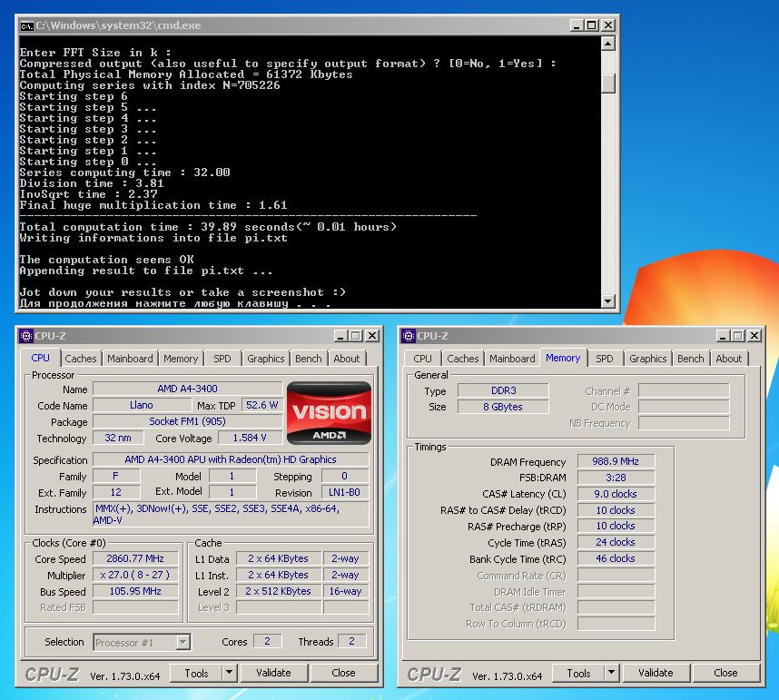Click the Name field showing AMD A4-3400
Image resolution: width=779 pixels, height=700 pixels.
click(187, 389)
